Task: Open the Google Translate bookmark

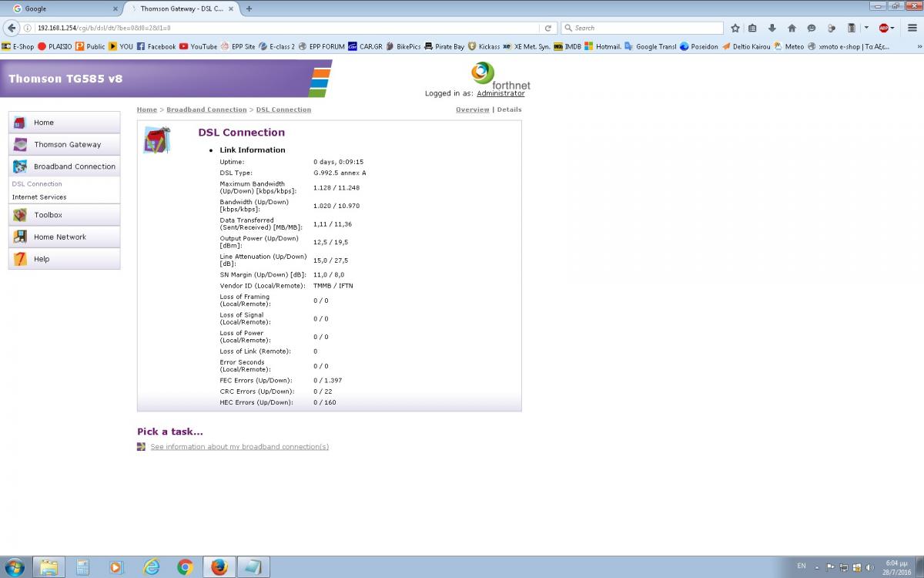Action: coord(650,46)
